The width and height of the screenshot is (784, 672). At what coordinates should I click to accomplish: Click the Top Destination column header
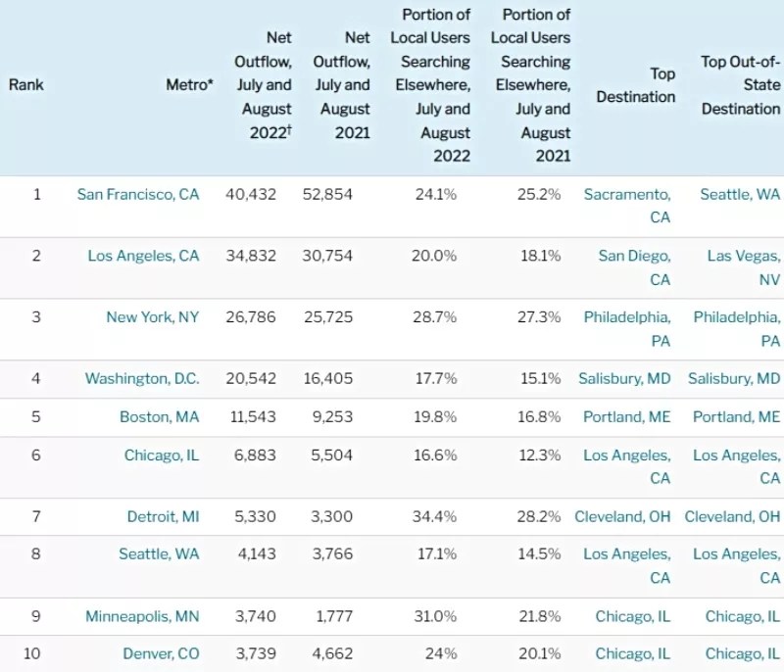(x=637, y=85)
